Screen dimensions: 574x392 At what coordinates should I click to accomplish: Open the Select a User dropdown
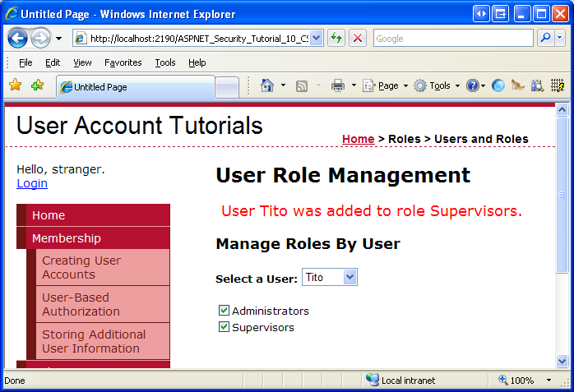[330, 277]
